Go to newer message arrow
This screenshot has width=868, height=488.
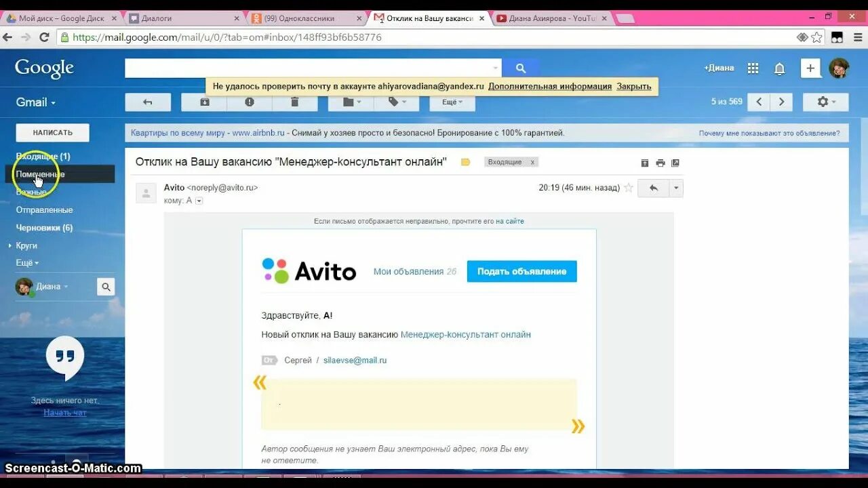click(x=759, y=102)
